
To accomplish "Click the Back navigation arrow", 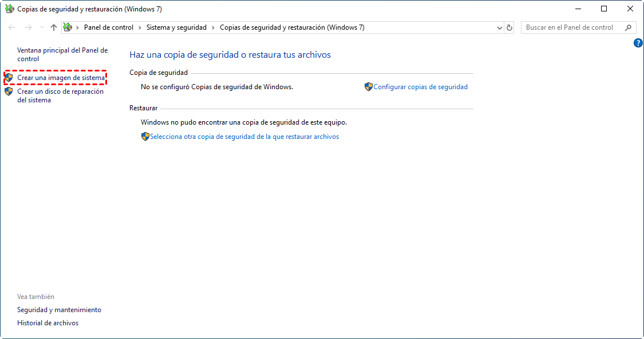I will pyautogui.click(x=11, y=27).
